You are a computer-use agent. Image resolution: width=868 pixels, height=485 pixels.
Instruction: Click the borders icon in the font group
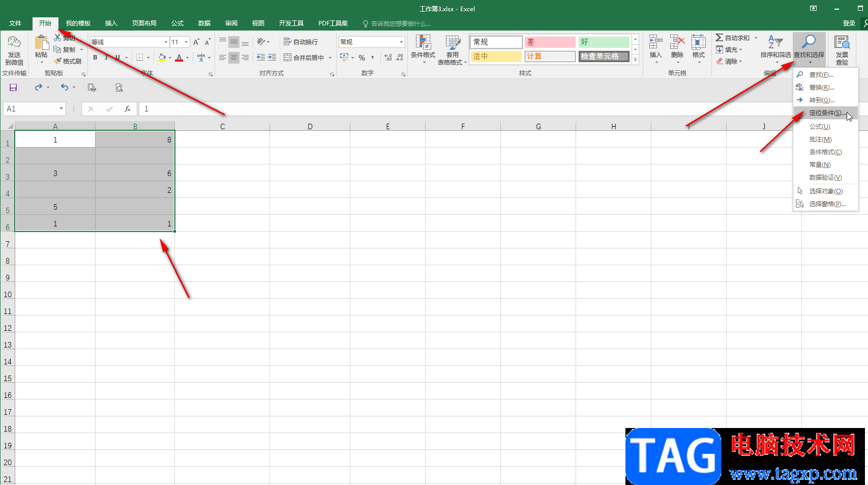tap(140, 58)
